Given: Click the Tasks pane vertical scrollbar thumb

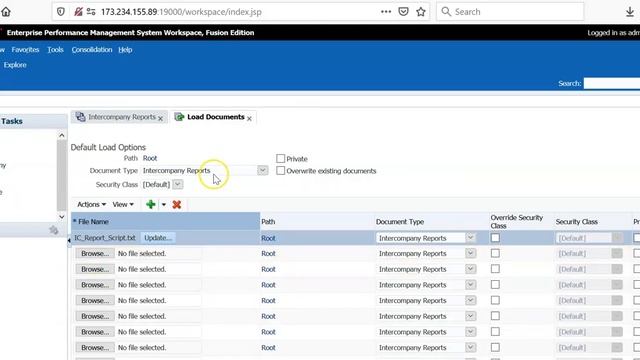Looking at the screenshot, I should [62, 176].
